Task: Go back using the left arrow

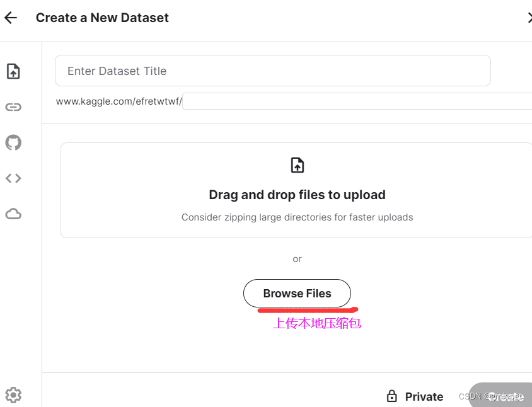Action: [x=11, y=18]
